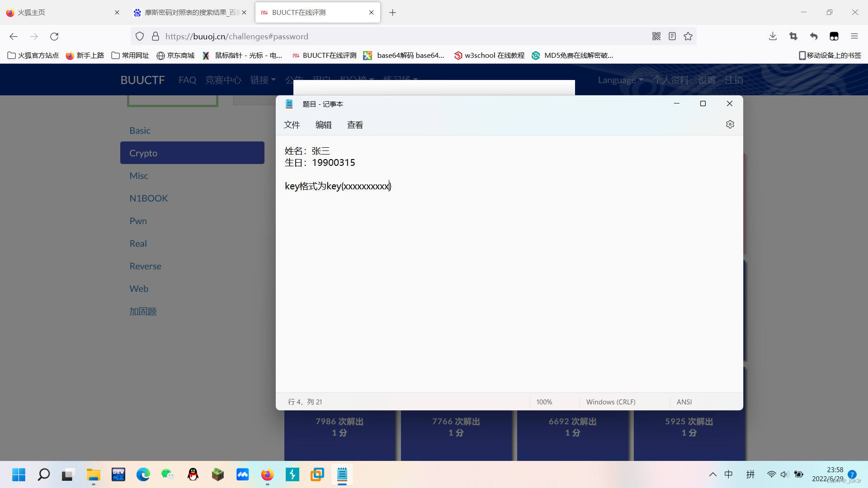Show the QR code for this page
This screenshot has width=868, height=488.
[656, 36]
